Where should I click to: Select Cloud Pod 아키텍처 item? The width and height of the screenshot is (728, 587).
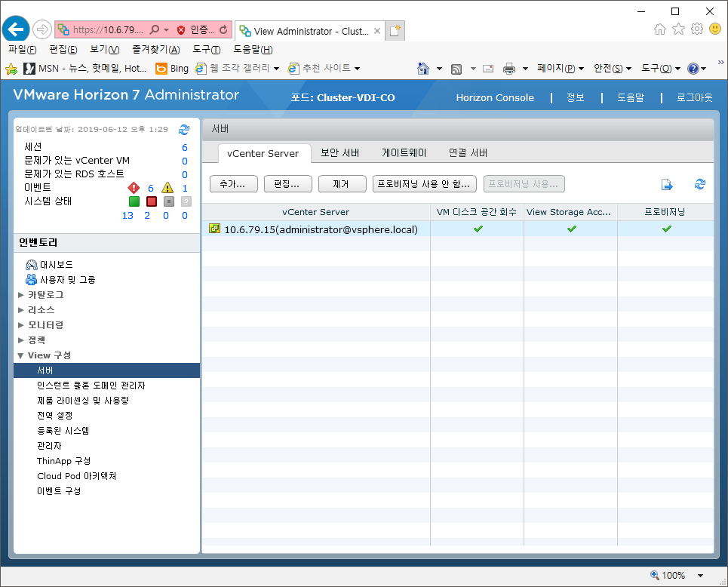pyautogui.click(x=77, y=476)
